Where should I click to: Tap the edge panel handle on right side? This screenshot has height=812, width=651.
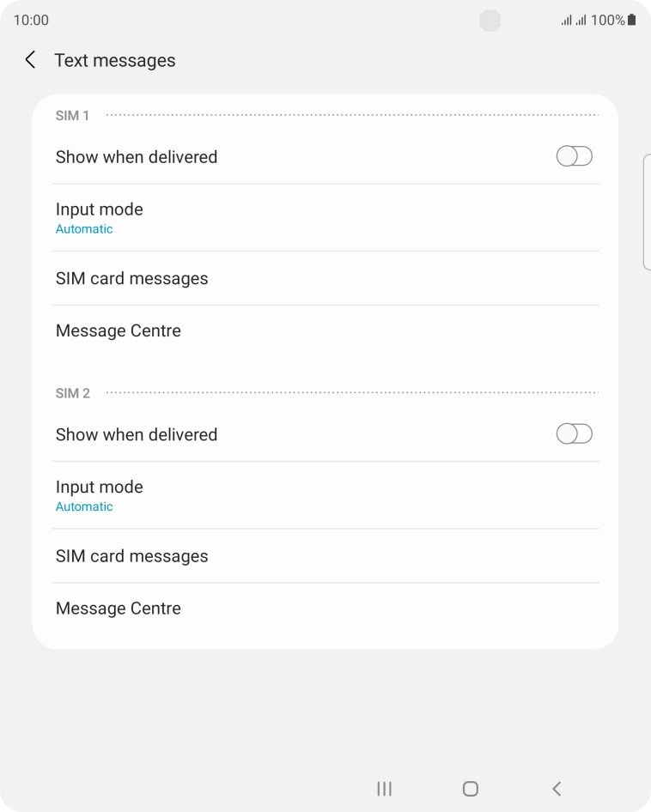(647, 212)
